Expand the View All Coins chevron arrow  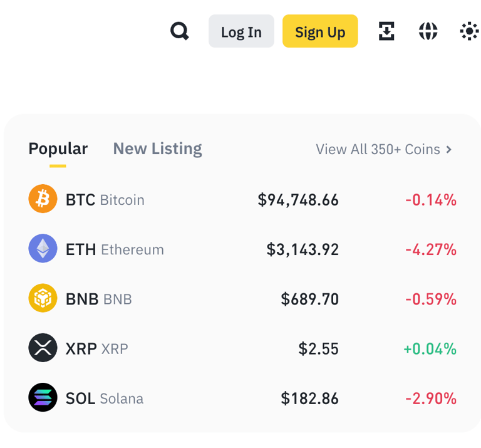(448, 149)
